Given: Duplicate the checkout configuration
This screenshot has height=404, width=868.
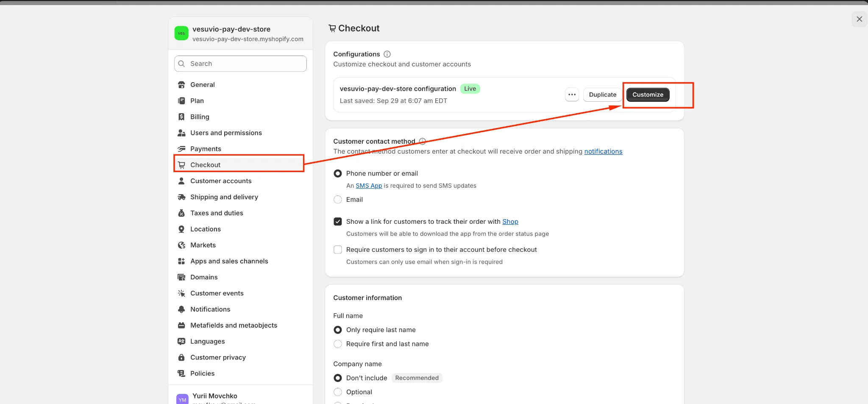Looking at the screenshot, I should click(x=602, y=95).
